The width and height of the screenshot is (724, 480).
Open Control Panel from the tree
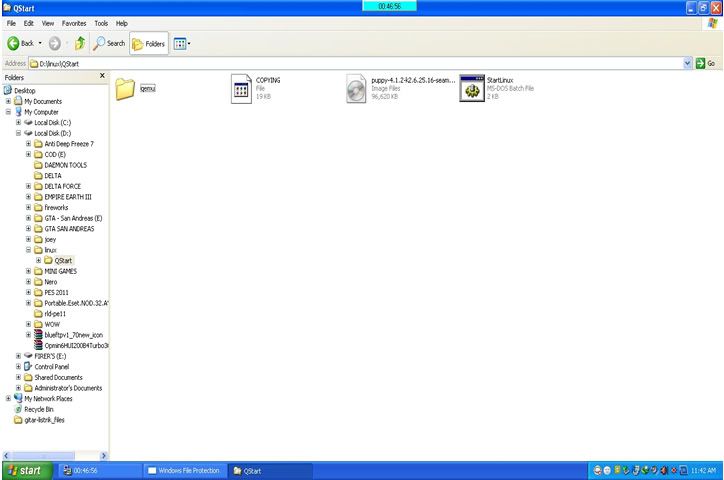[x=51, y=366]
